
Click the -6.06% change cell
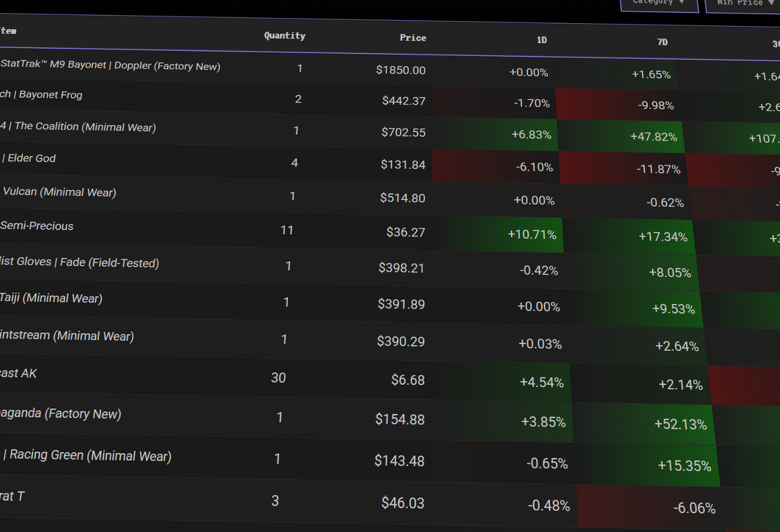pyautogui.click(x=694, y=508)
